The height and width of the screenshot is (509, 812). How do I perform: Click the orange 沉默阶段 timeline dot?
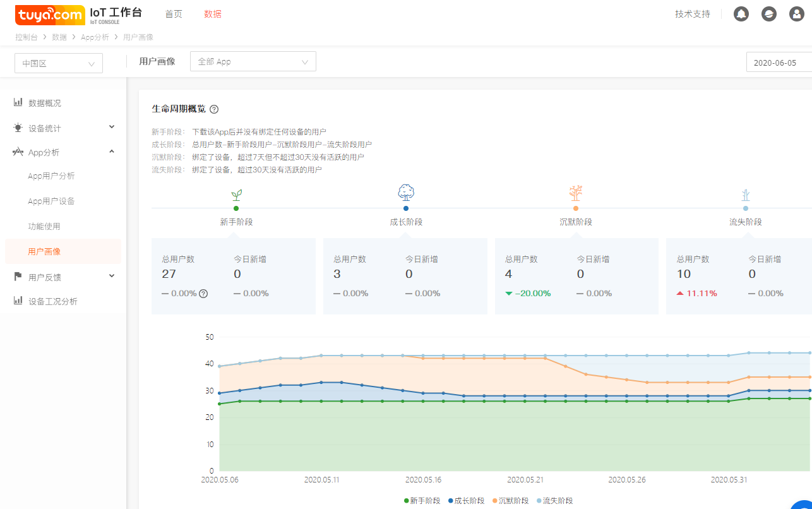click(x=575, y=208)
